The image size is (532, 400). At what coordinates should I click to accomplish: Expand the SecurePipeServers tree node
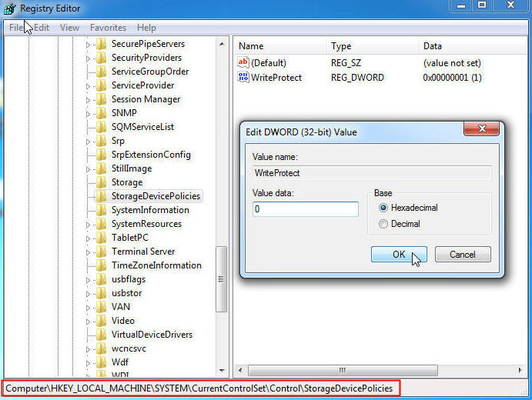[x=89, y=45]
